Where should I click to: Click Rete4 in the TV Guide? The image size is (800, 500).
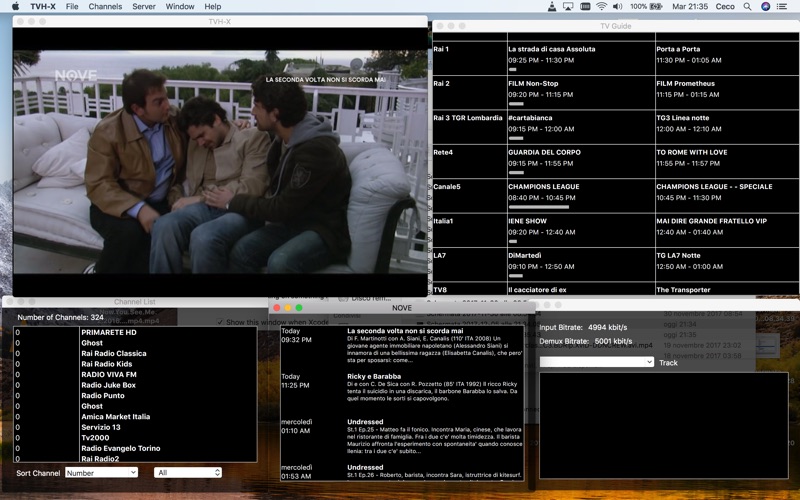[x=443, y=152]
